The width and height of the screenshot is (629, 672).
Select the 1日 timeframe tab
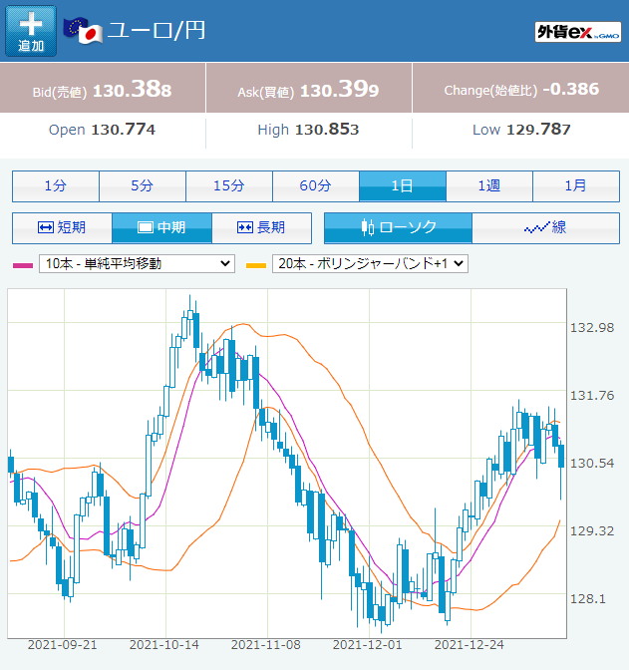[403, 186]
